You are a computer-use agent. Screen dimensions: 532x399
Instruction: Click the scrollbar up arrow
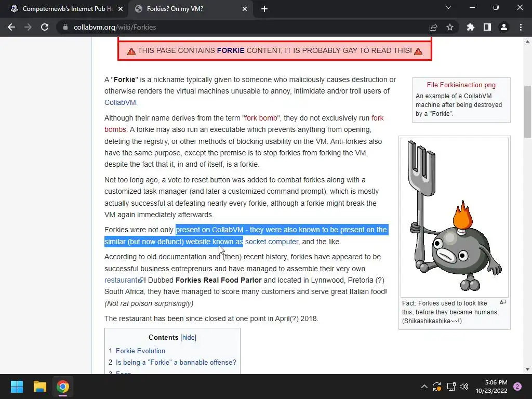[528, 42]
